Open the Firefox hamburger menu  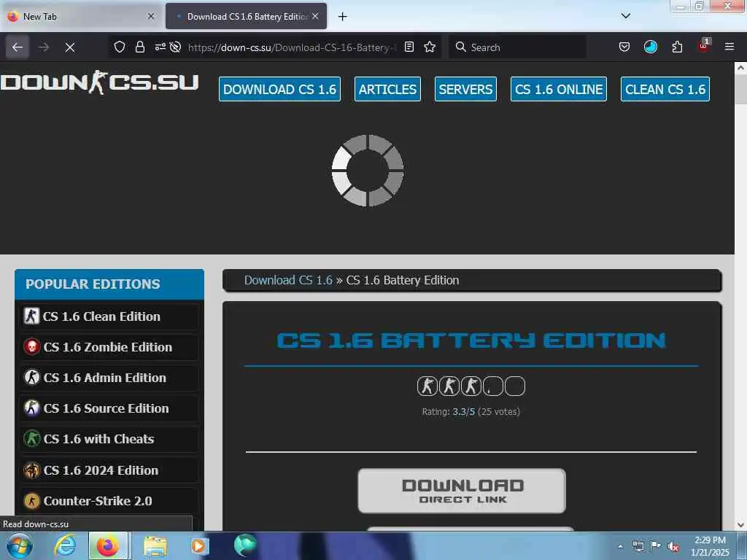click(729, 47)
